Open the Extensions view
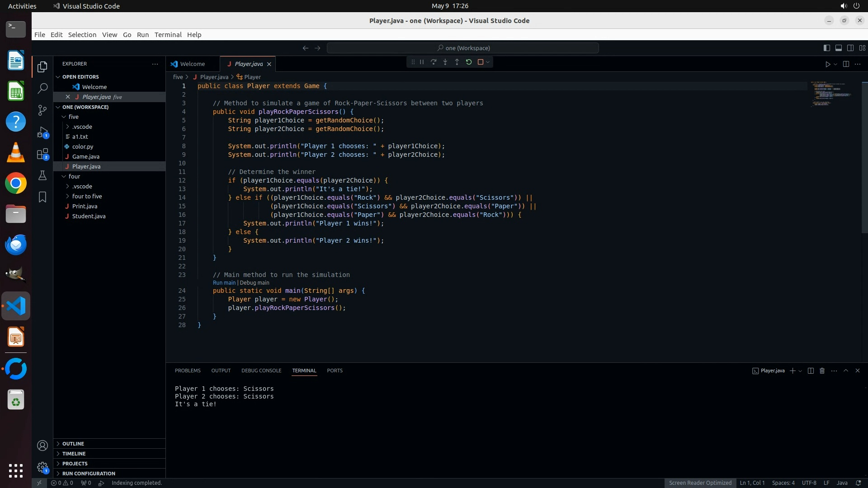 tap(42, 154)
